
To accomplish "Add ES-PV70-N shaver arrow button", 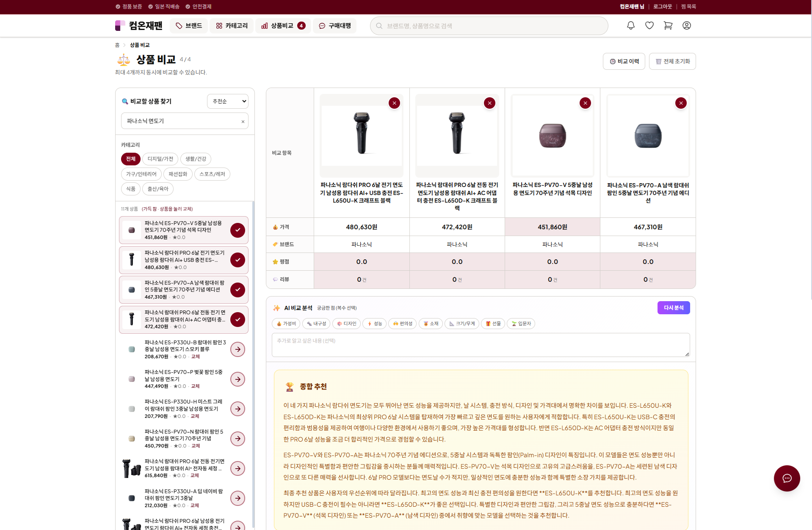I will tap(238, 439).
